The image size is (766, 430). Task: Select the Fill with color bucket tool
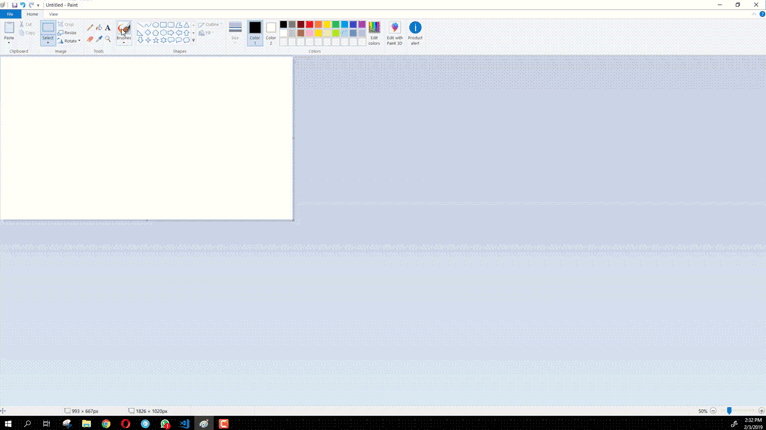[x=99, y=28]
